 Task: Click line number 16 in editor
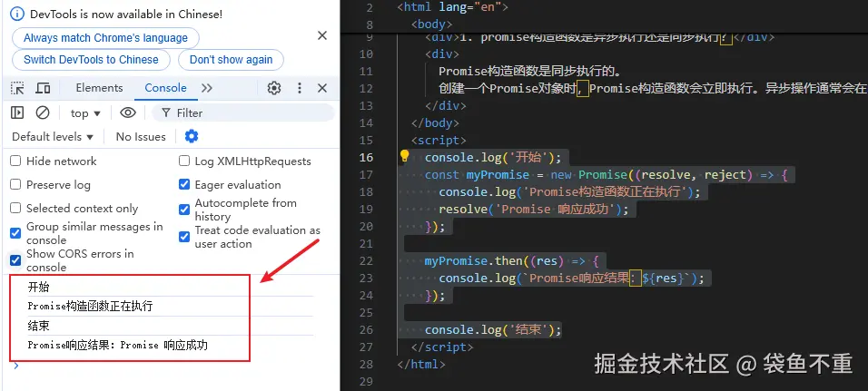(366, 158)
